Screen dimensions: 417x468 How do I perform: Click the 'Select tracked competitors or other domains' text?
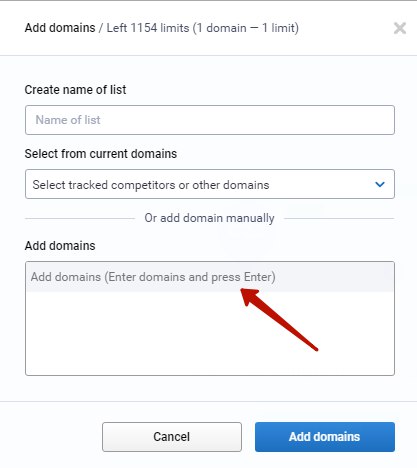click(x=151, y=185)
